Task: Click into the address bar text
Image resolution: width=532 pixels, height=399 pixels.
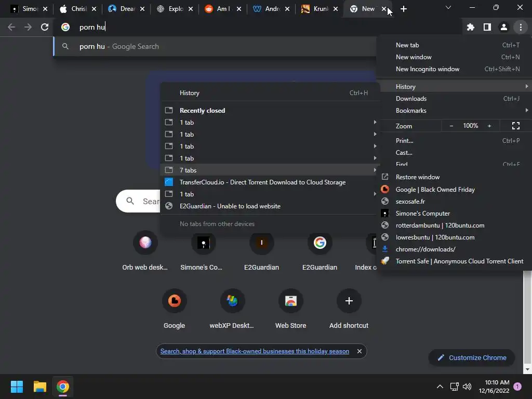Action: (92, 27)
